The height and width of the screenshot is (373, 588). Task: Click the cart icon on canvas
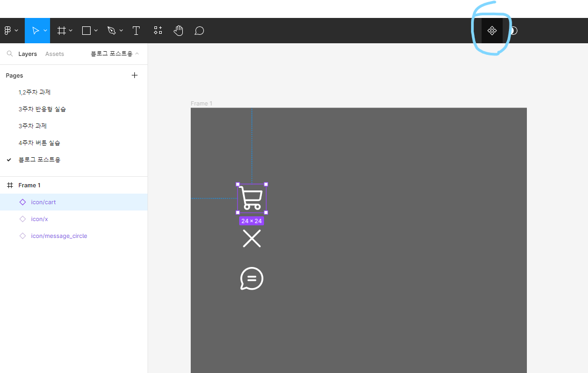(252, 198)
